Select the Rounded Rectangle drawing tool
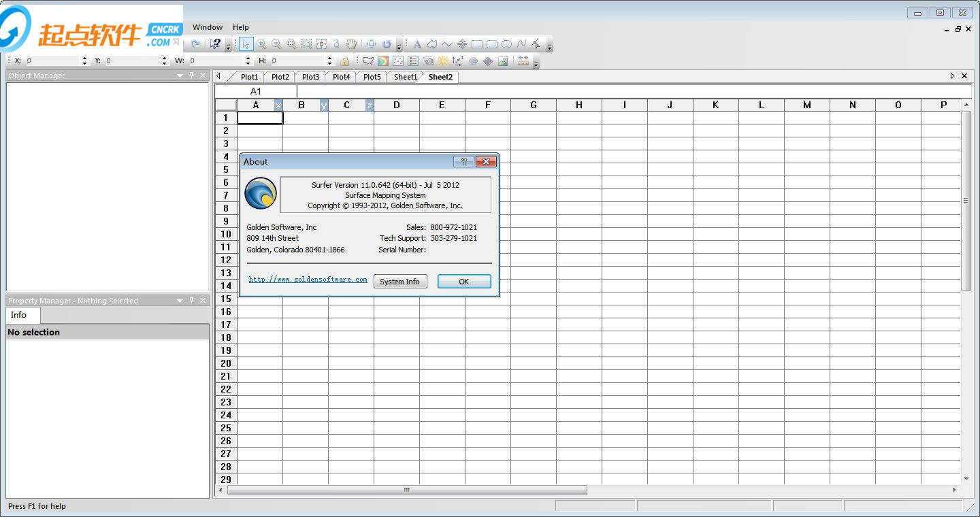 point(492,44)
